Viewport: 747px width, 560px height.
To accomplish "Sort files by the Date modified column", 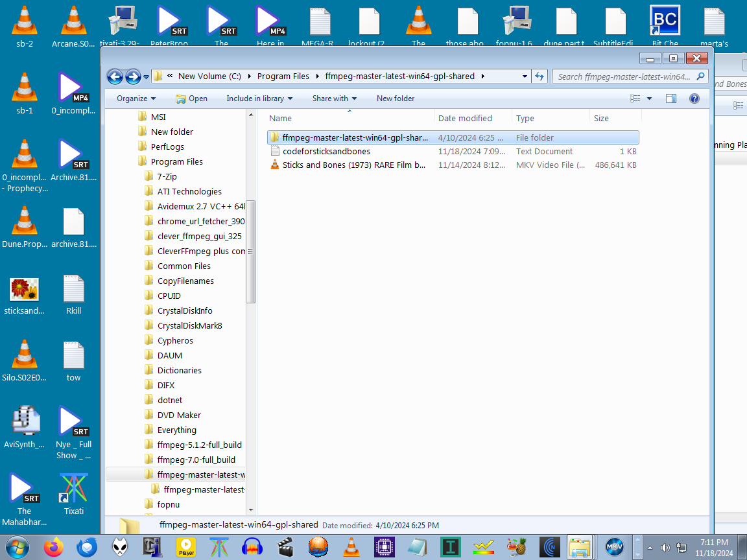I will tap(473, 118).
